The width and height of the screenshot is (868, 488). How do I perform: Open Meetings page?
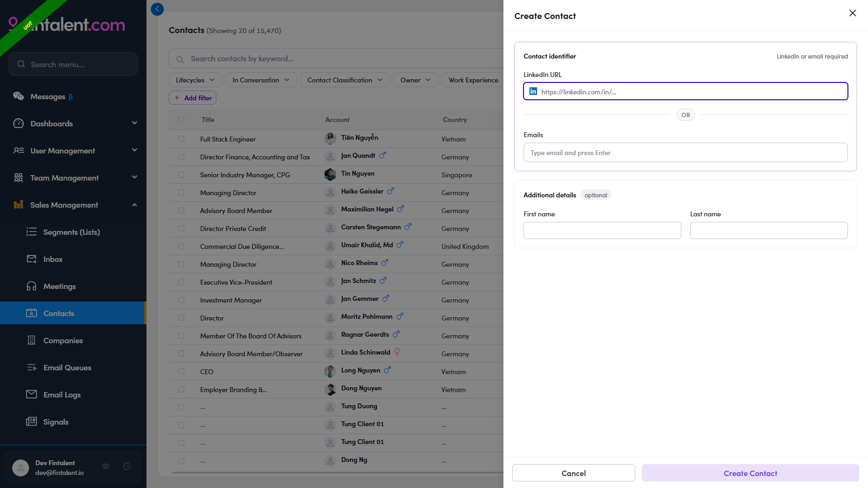60,286
